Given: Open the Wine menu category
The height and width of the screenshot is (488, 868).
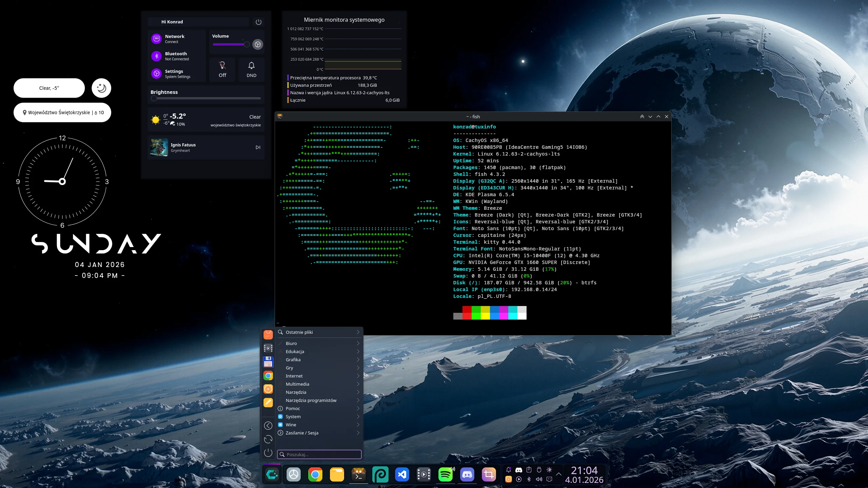Looking at the screenshot, I should pos(319,425).
